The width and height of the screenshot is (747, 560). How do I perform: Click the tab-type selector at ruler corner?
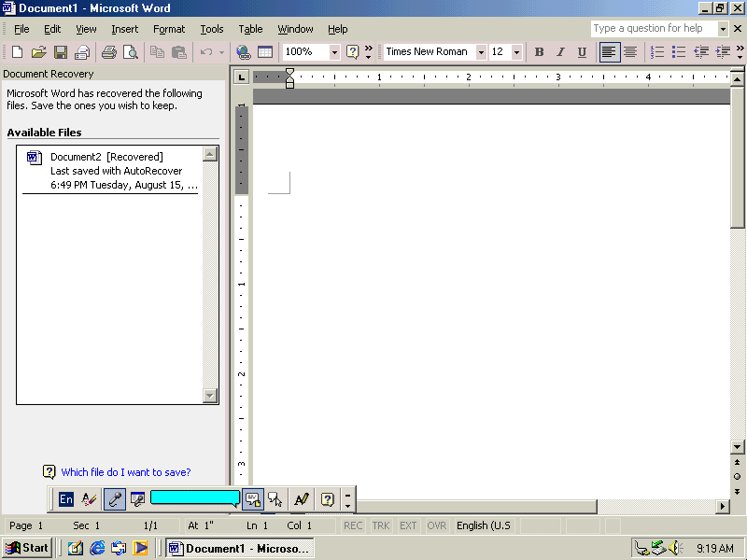(x=242, y=77)
